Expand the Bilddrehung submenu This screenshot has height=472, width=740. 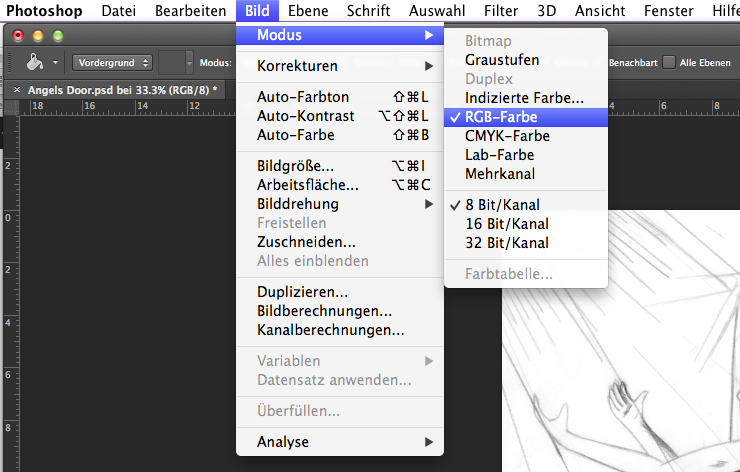pos(340,204)
